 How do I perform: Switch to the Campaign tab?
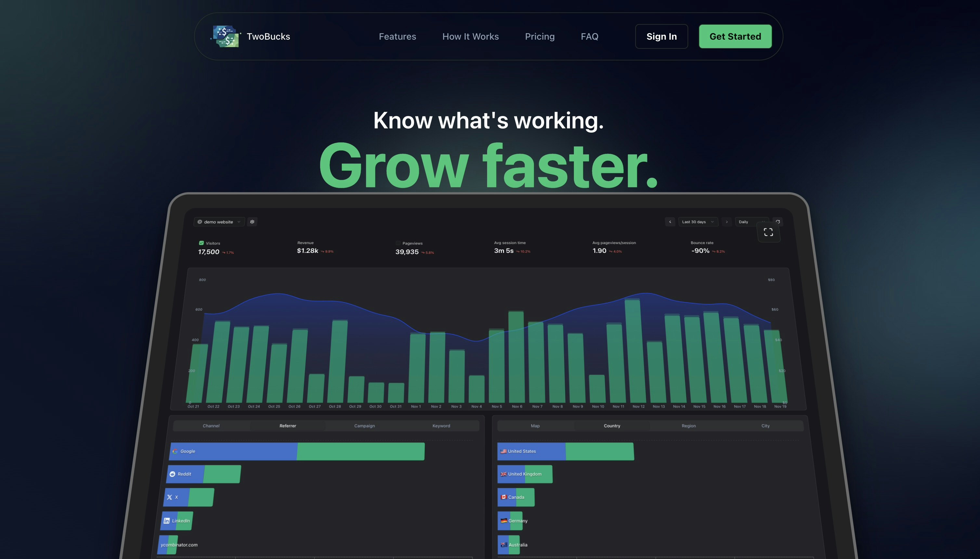click(364, 425)
